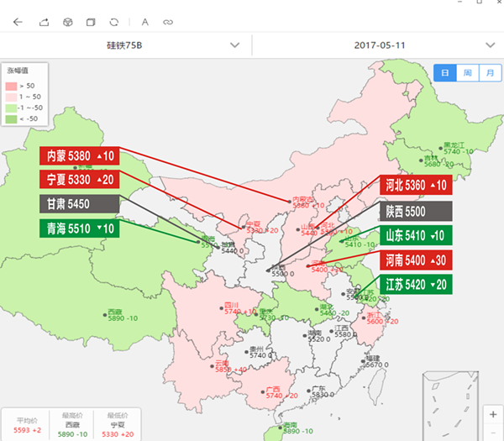Screen dimensions: 504x441
Task: Click the 黑龙江 5740 -10 map label
Action: pyautogui.click(x=458, y=148)
